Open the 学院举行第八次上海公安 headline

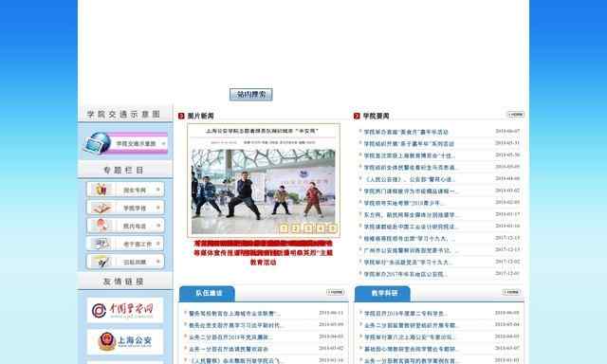point(410,337)
